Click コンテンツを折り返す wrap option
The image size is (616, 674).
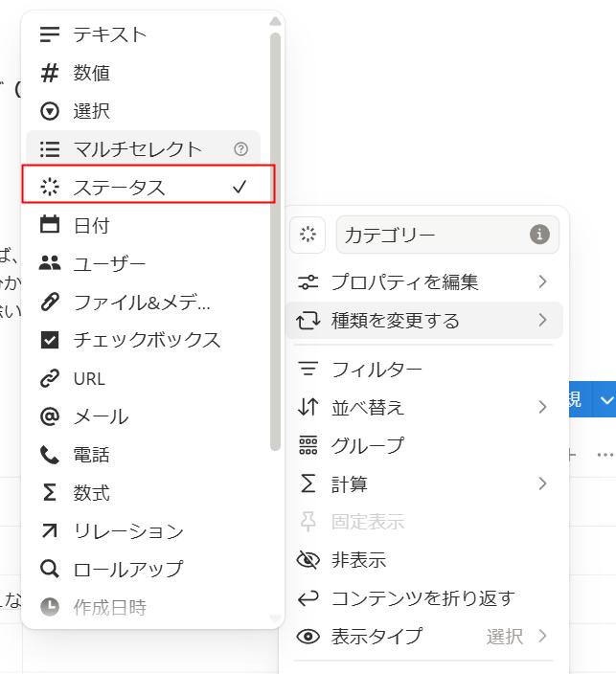click(x=422, y=598)
